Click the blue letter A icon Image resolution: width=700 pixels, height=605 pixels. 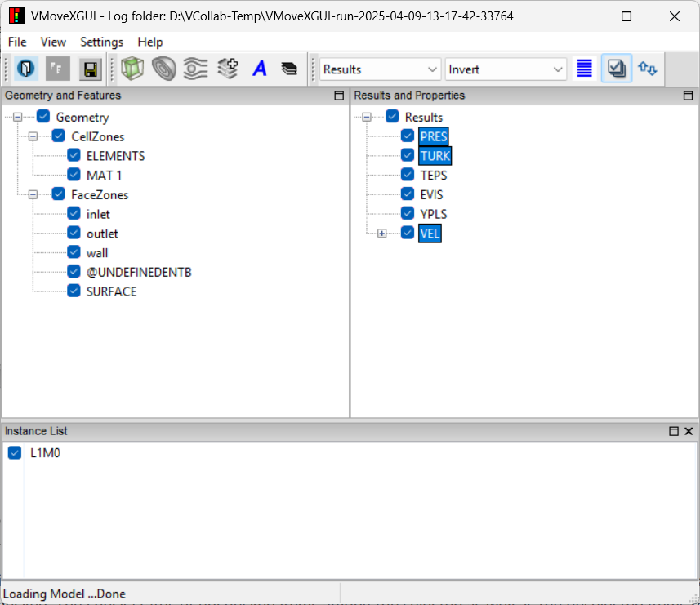click(x=260, y=69)
